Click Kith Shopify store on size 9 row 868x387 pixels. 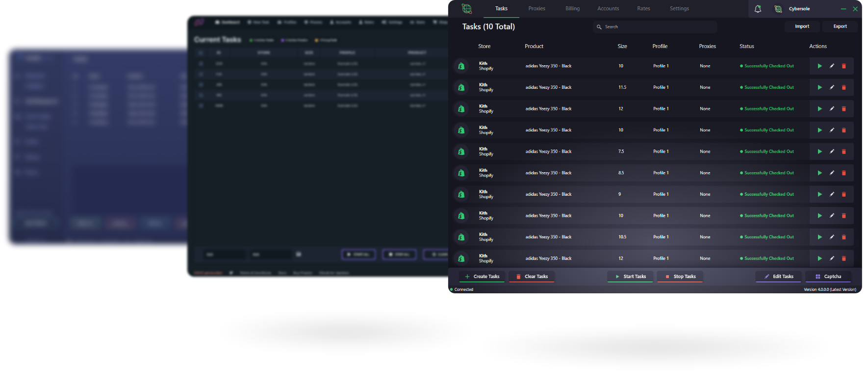(x=486, y=194)
